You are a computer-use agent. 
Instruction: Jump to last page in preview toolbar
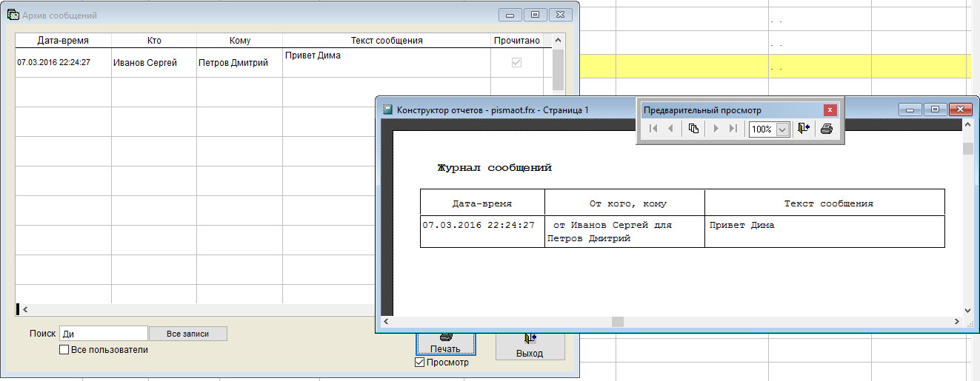coord(733,129)
